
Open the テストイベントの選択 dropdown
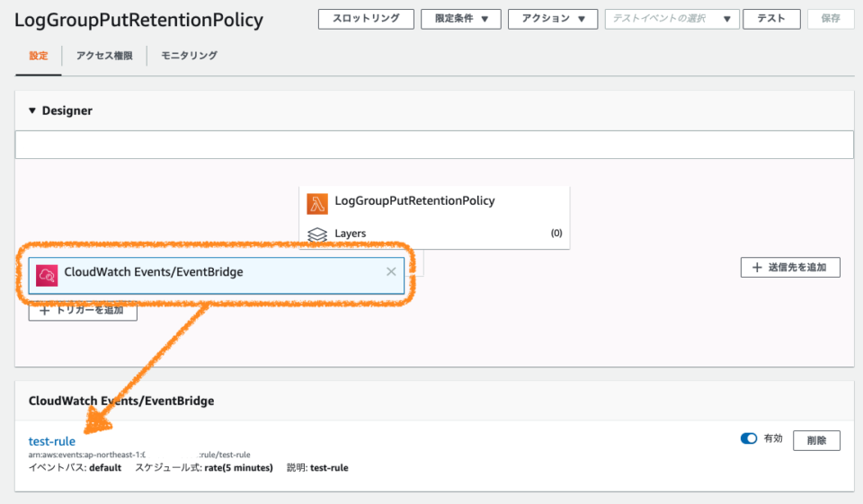coord(672,19)
